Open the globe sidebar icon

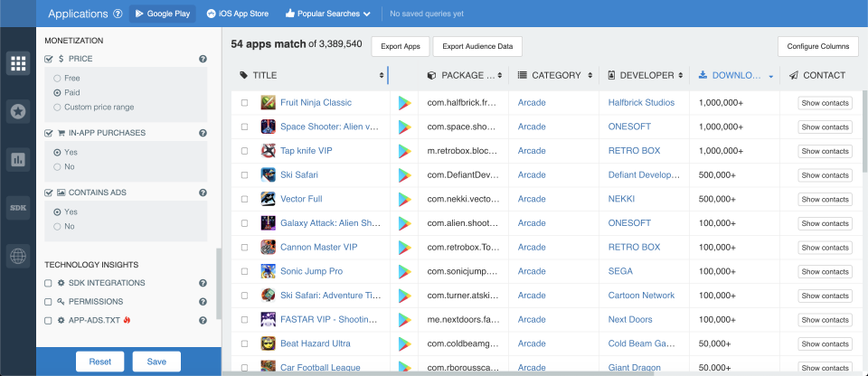(18, 256)
